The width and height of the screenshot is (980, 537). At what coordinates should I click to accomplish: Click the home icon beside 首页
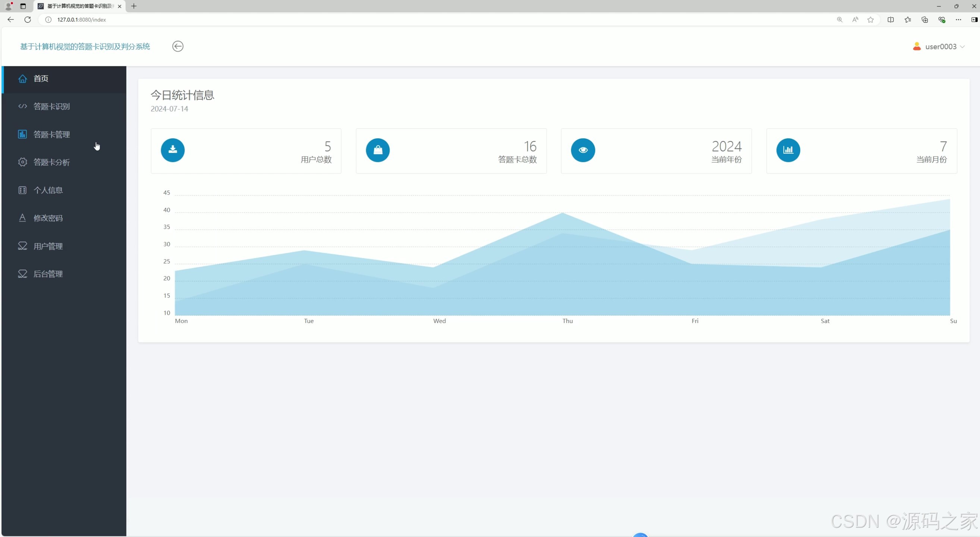click(22, 79)
